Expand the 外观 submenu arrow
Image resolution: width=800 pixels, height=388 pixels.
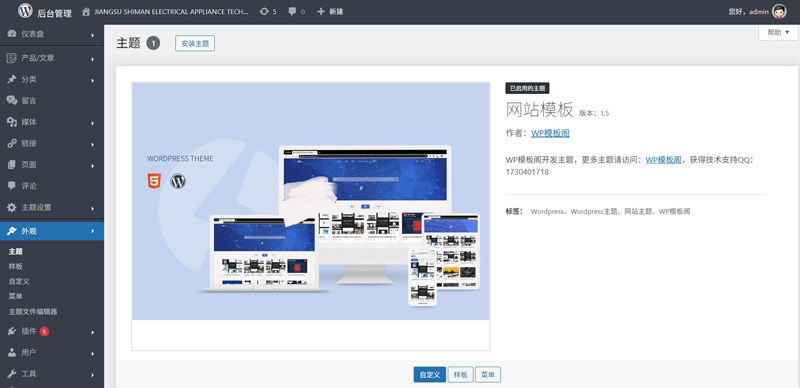93,232
